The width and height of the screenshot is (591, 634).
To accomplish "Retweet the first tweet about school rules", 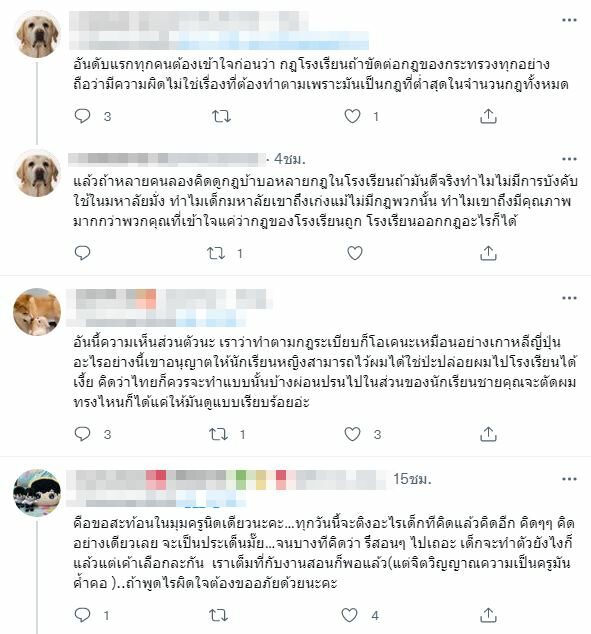I will (x=222, y=116).
